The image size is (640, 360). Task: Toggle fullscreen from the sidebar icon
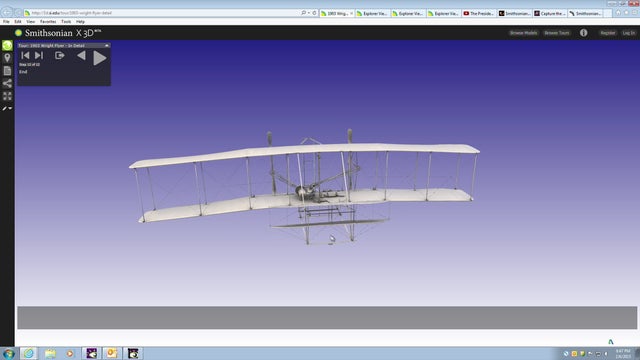7,96
